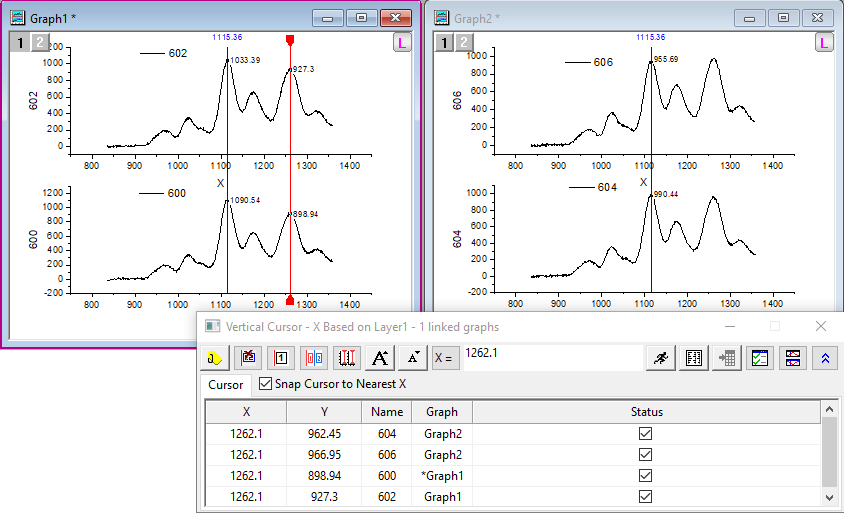Click the increase font size icon

380,358
